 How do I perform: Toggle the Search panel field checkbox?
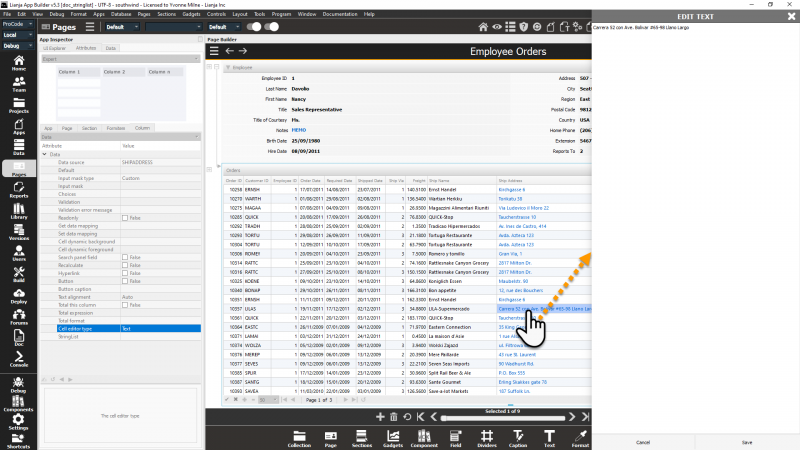click(124, 257)
